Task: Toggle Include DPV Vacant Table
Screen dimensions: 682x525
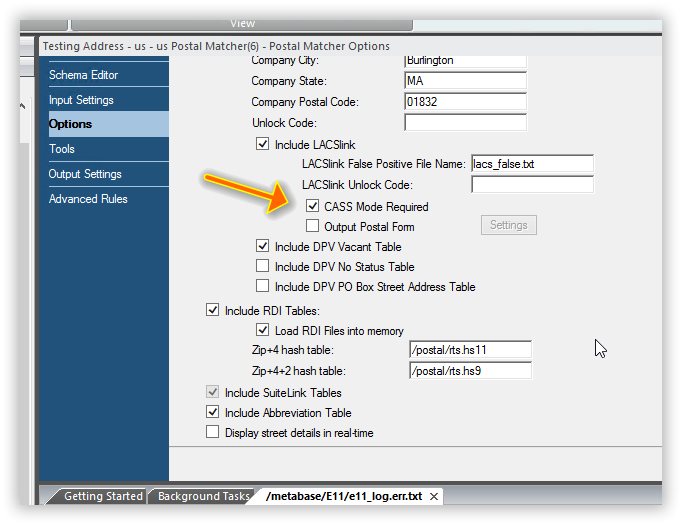Action: 262,246
